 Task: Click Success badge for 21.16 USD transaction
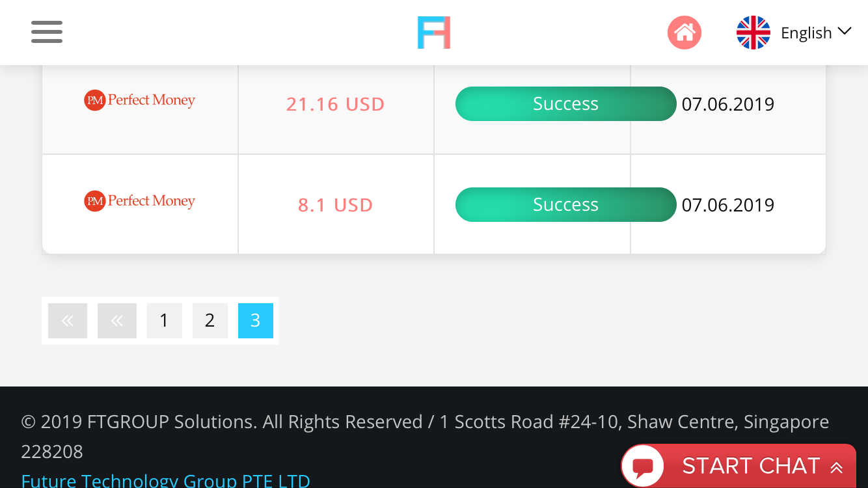pos(565,103)
